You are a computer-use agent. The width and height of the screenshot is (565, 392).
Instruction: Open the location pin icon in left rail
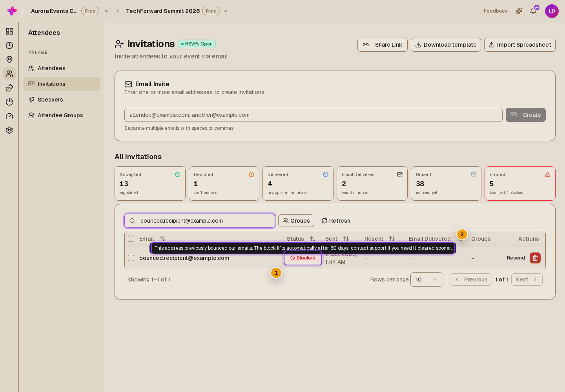[x=9, y=60]
